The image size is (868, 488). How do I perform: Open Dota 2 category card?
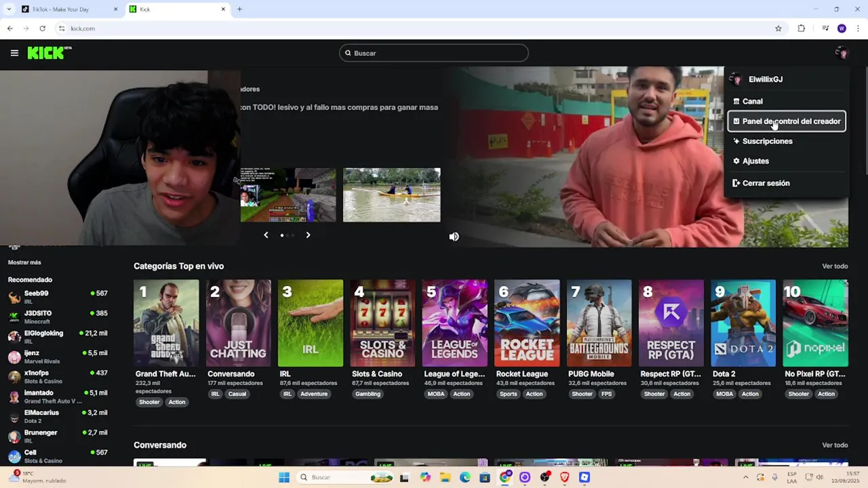743,323
